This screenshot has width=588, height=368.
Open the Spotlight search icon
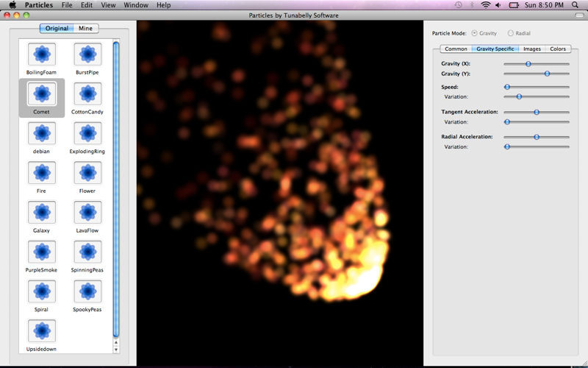[x=577, y=5]
